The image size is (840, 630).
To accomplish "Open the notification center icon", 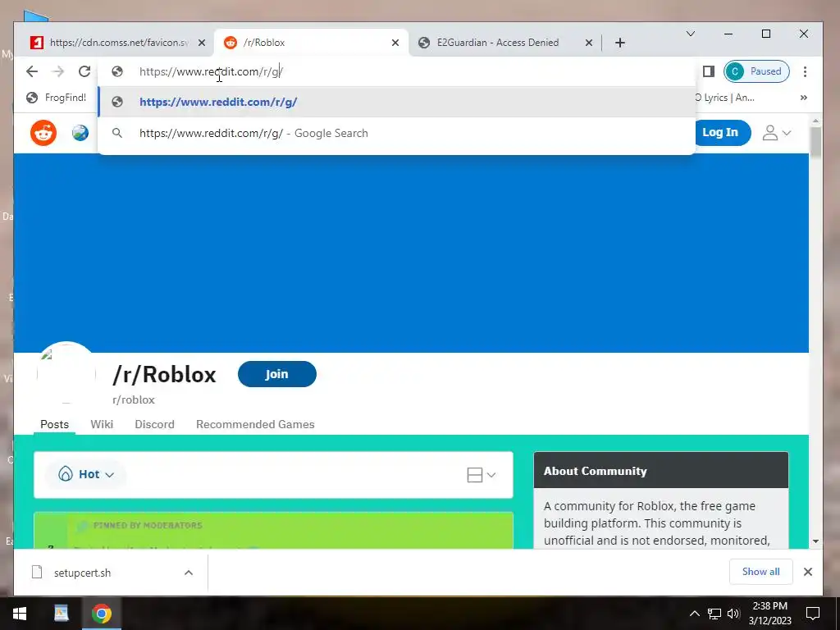I will 813,614.
